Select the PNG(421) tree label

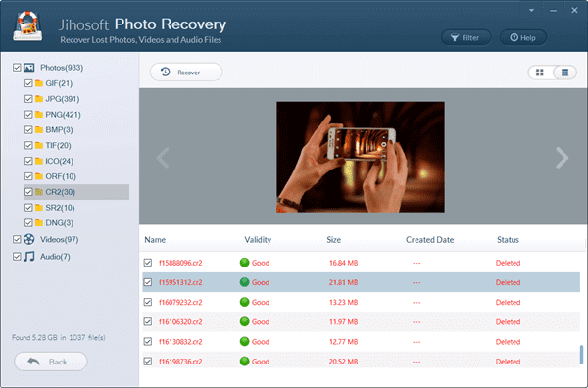(x=63, y=115)
